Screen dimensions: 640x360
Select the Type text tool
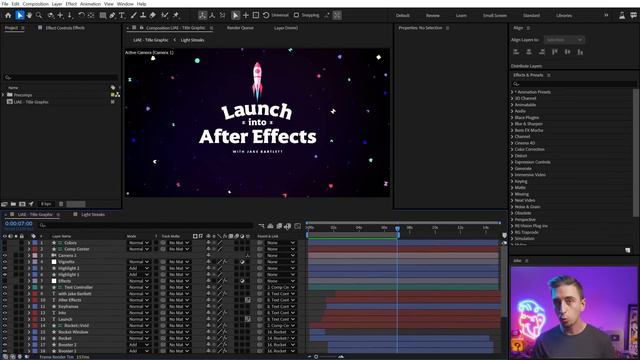(x=122, y=16)
